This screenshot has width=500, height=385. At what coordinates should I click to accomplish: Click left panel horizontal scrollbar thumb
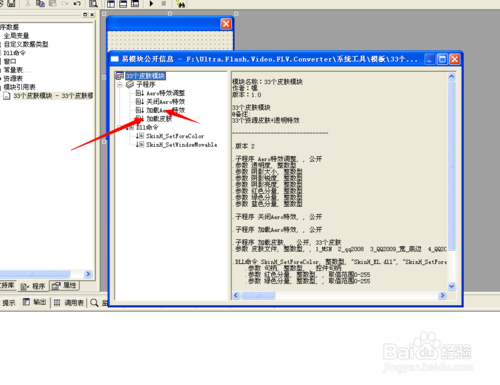(35, 274)
